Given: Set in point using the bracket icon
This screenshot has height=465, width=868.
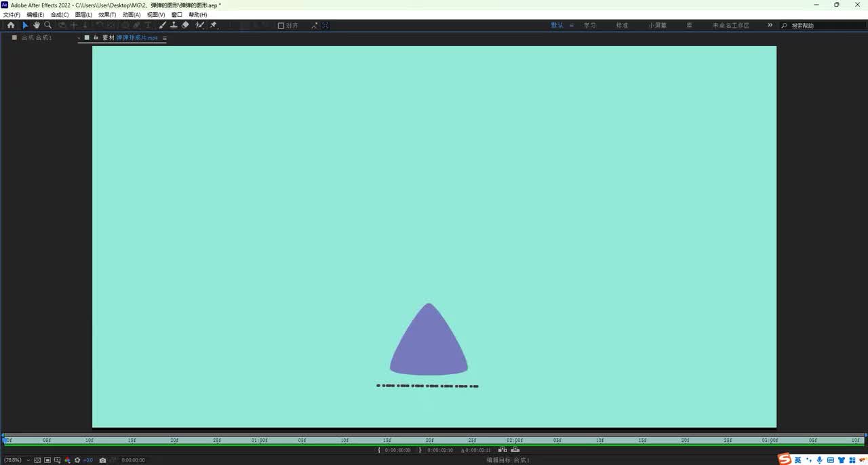Looking at the screenshot, I should [379, 450].
